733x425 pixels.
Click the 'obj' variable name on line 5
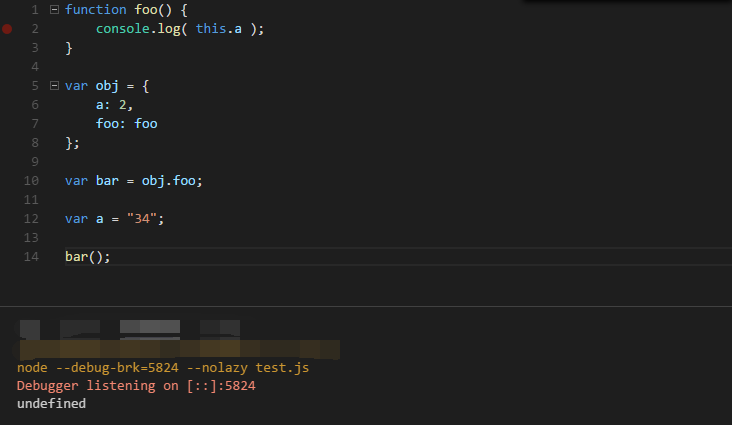coord(107,86)
